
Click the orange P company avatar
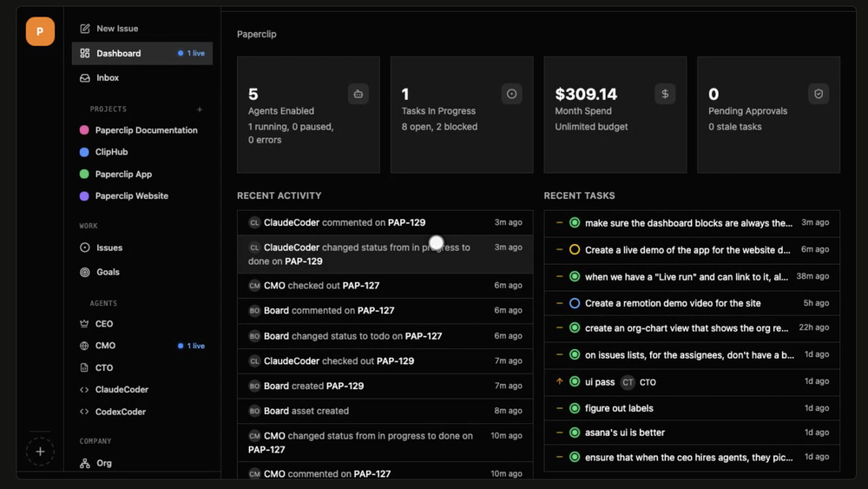point(40,31)
